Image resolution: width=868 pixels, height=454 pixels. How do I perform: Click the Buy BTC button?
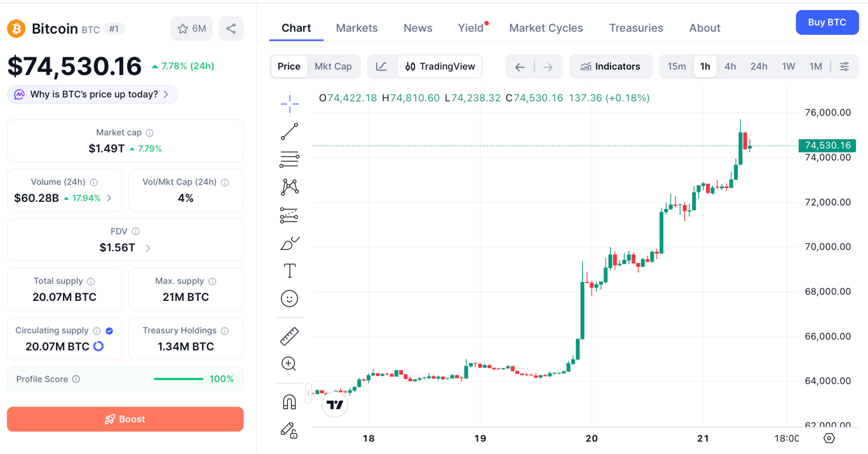pos(827,22)
